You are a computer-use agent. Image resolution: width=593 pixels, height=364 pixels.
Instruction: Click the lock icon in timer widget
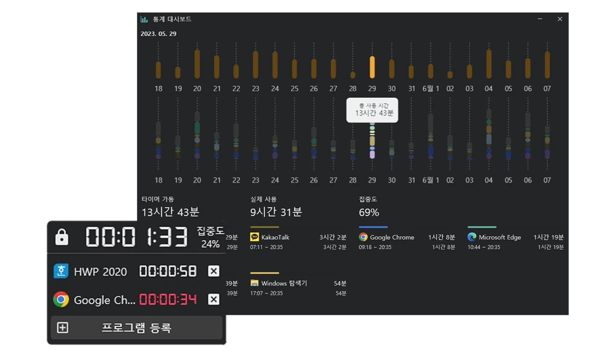point(62,237)
